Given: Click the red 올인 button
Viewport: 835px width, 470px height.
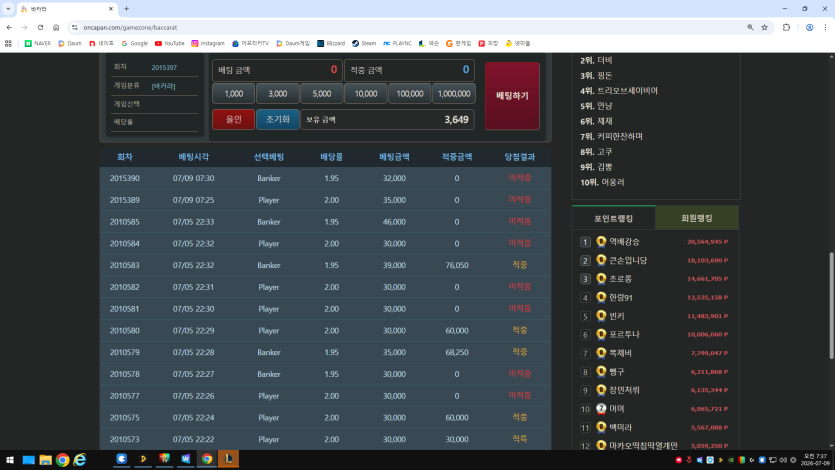Looking at the screenshot, I should (x=233, y=119).
